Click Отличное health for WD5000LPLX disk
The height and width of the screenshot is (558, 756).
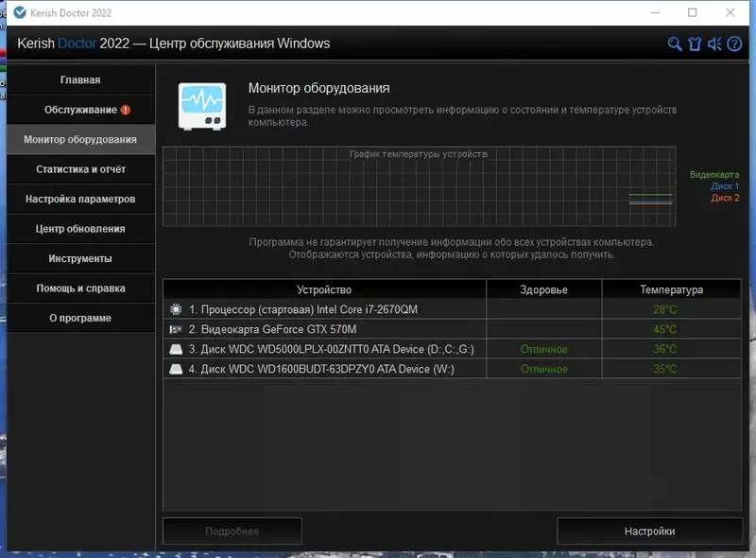pos(544,349)
